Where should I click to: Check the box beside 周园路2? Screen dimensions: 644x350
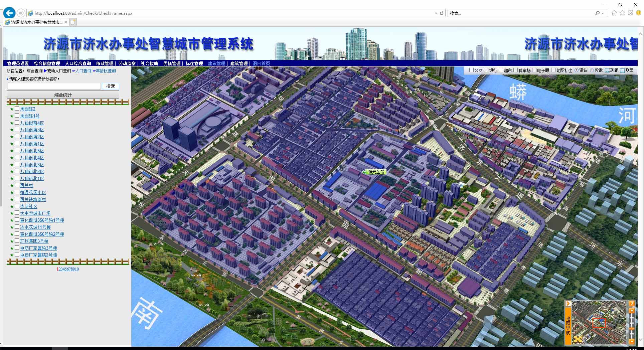click(x=17, y=109)
